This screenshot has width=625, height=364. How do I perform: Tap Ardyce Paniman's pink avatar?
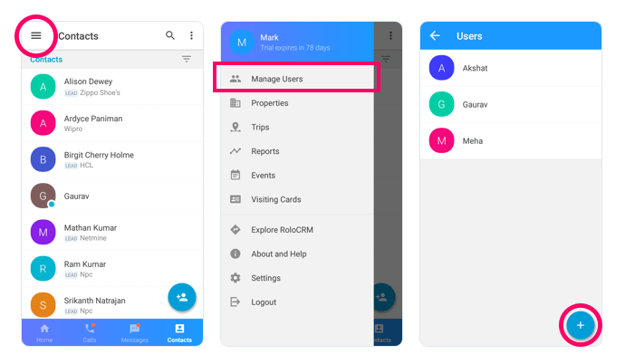(43, 123)
